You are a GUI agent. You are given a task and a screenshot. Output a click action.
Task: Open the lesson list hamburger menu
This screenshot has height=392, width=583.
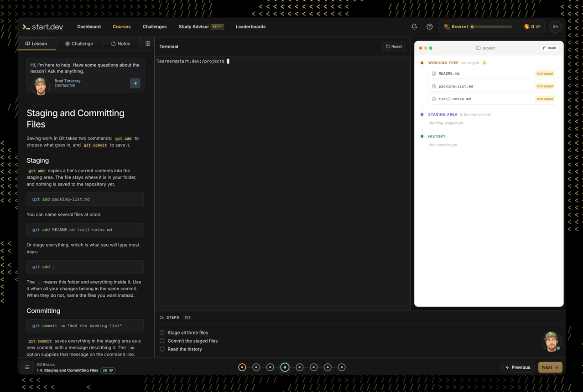[27, 367]
